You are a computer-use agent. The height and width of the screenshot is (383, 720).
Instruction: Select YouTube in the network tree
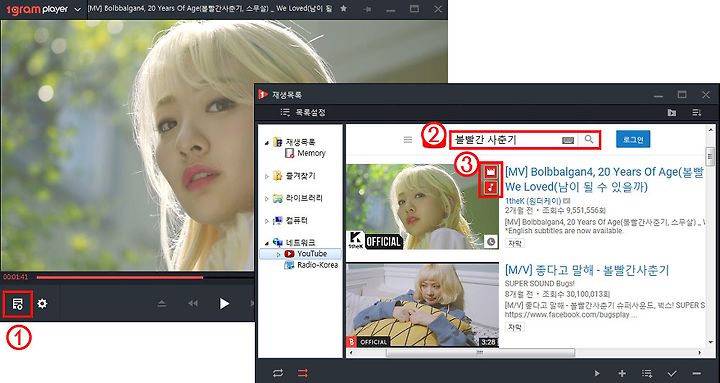click(306, 254)
